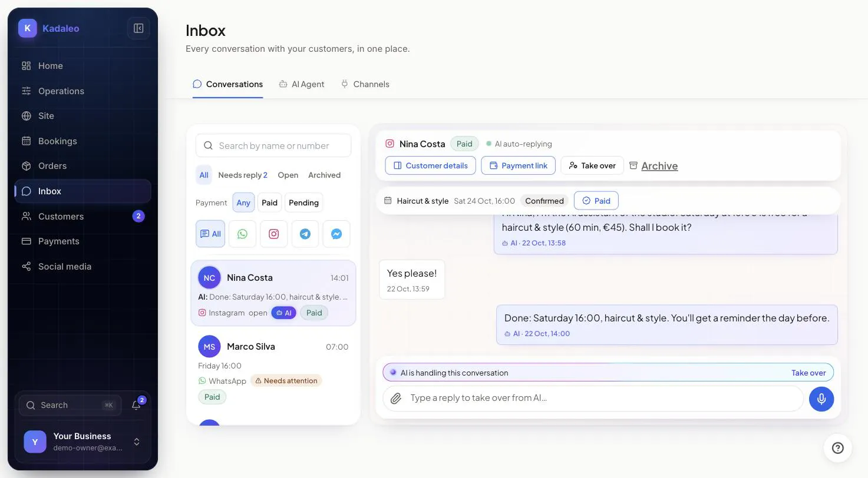The width and height of the screenshot is (868, 478).
Task: Attach a file with the paperclip icon
Action: 396,399
